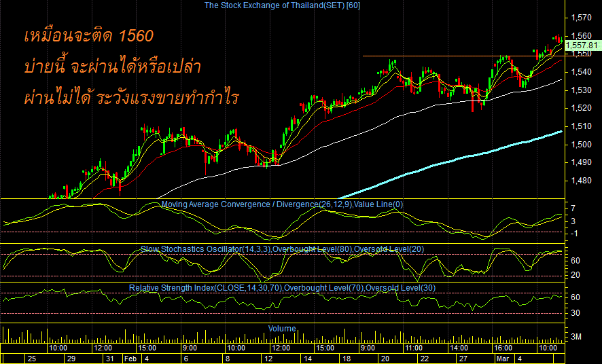602x364 pixels.
Task: Click the 1,490 price axis label
Action: pyautogui.click(x=581, y=162)
